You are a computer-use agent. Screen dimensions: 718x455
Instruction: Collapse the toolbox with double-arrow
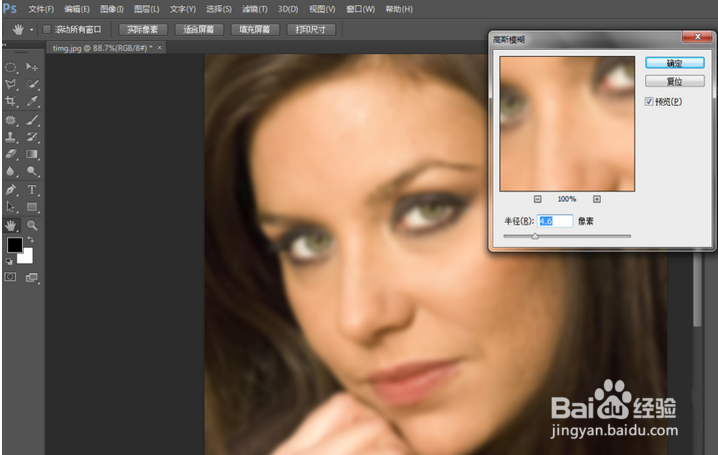point(4,44)
